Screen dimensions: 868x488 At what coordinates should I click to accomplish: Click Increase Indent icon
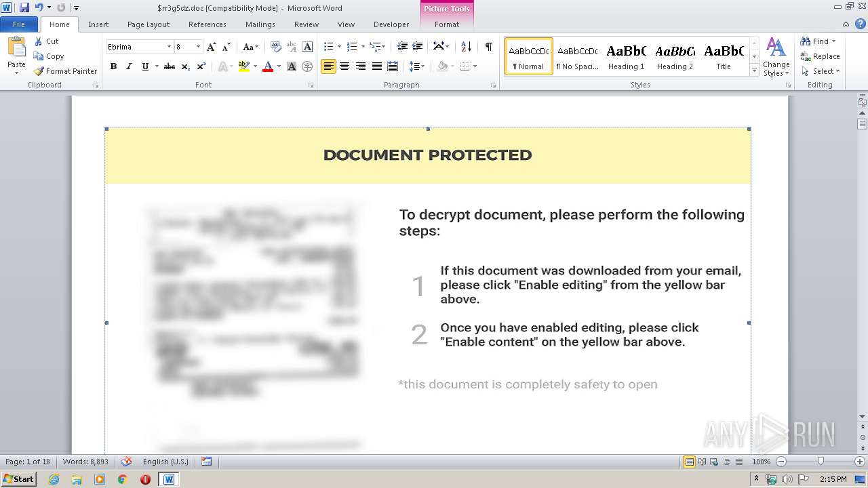click(x=418, y=47)
